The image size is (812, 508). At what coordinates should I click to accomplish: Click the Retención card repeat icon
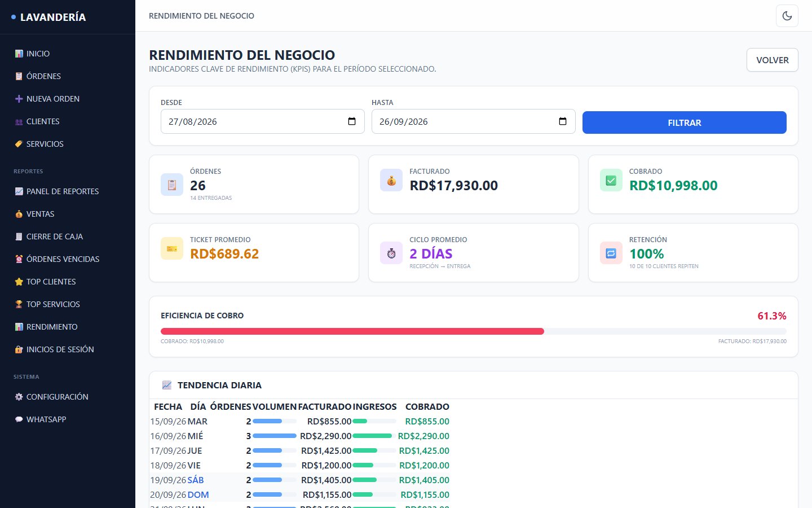point(611,253)
